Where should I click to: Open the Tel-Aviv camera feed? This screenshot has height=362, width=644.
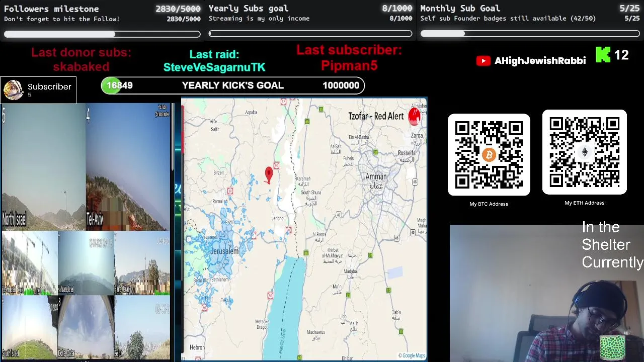tap(128, 167)
